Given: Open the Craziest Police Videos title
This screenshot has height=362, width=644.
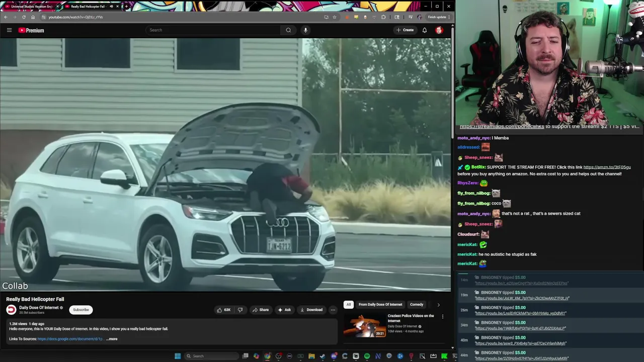Looking at the screenshot, I should pos(411,318).
